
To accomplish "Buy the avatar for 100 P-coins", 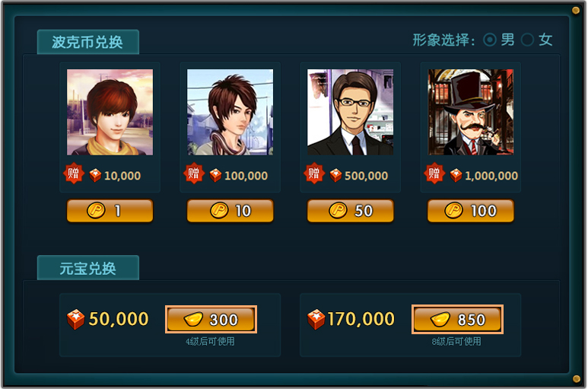I will [471, 211].
